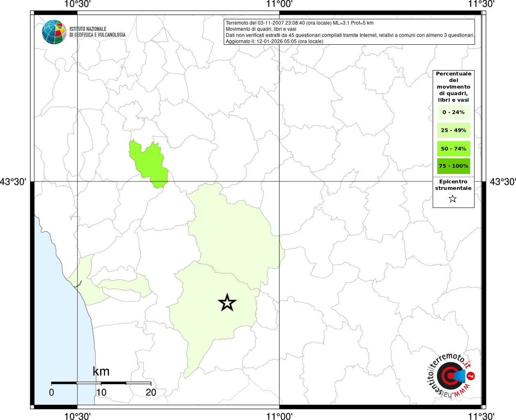Click the left 43°30' latitude label
Viewport: 516px width, 420px height.
(x=13, y=182)
